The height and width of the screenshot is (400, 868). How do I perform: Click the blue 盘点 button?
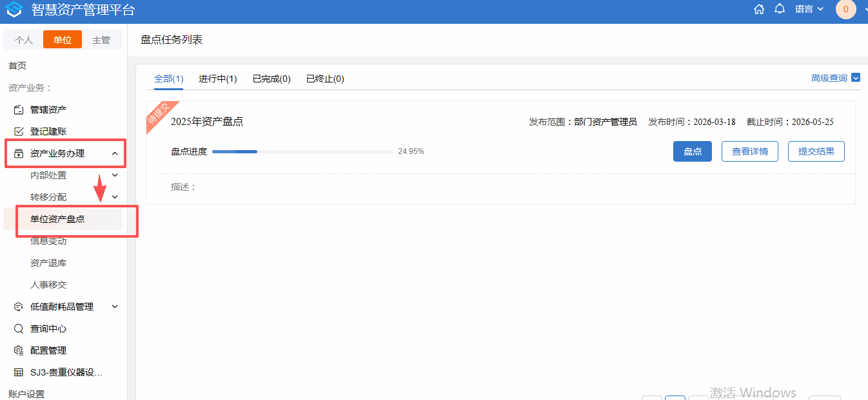pyautogui.click(x=692, y=151)
